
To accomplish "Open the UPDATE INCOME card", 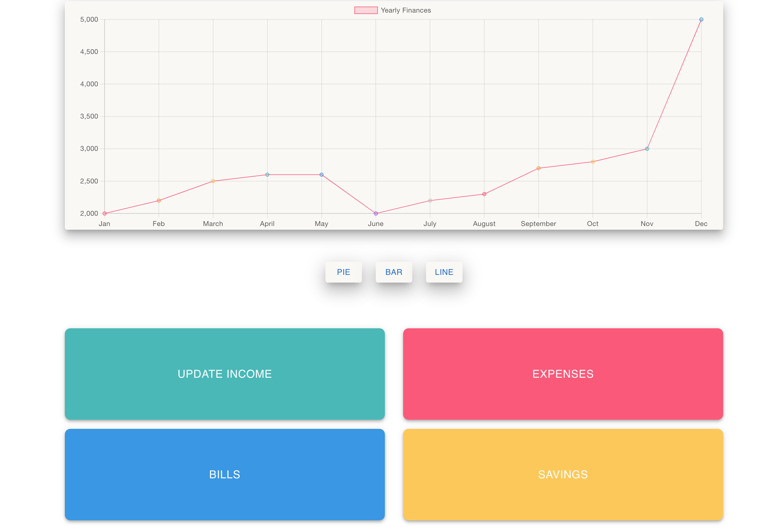I will pyautogui.click(x=225, y=374).
